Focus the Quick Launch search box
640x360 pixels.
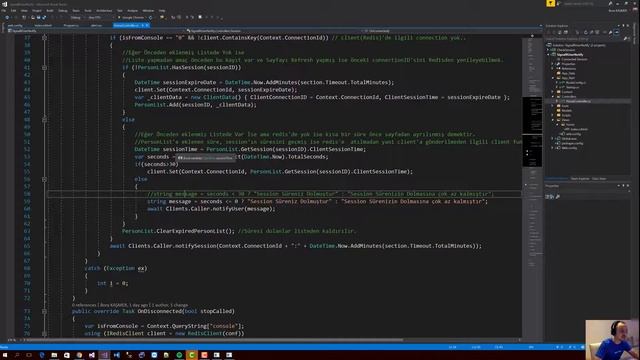coord(582,4)
